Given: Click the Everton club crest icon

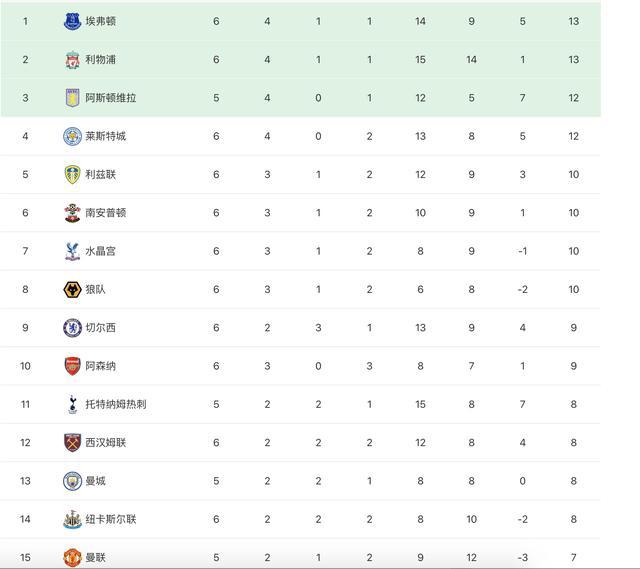Looking at the screenshot, I should coord(73,21).
